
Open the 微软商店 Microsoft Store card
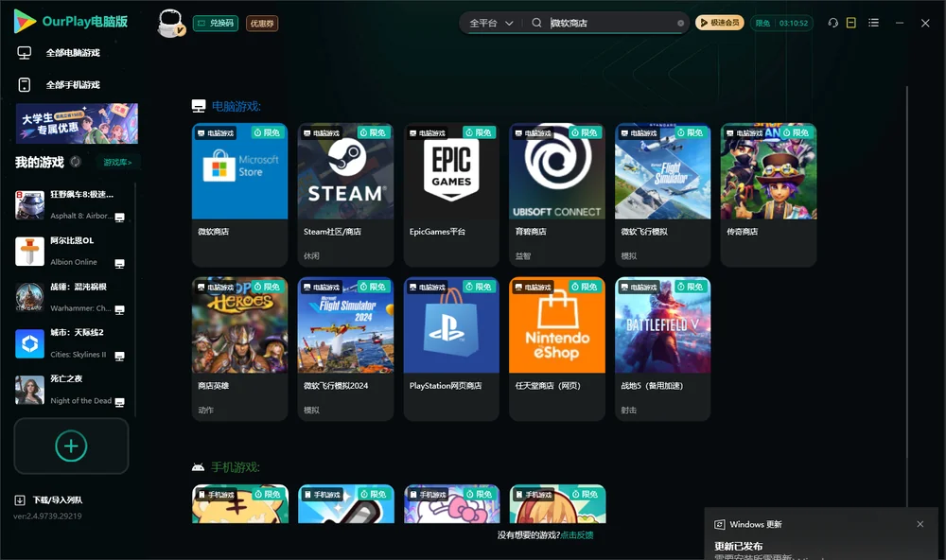239,194
